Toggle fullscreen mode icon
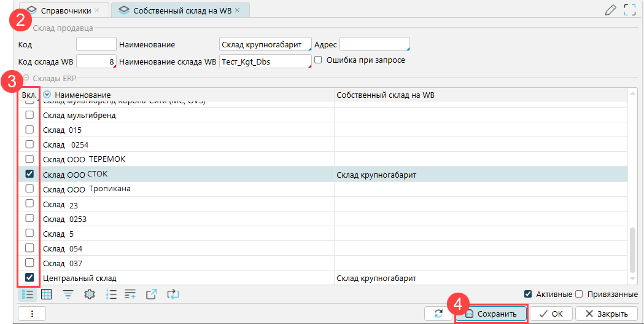The width and height of the screenshot is (644, 324). point(629,9)
